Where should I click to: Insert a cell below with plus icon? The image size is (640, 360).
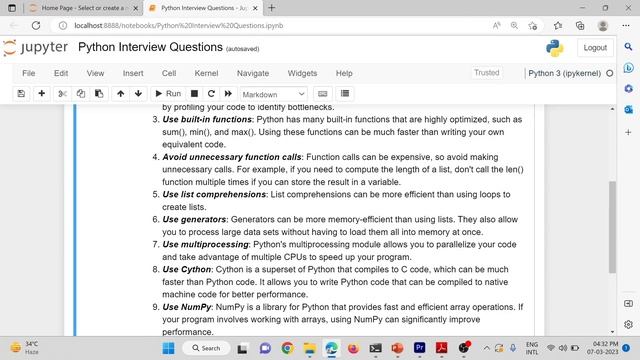click(42, 94)
